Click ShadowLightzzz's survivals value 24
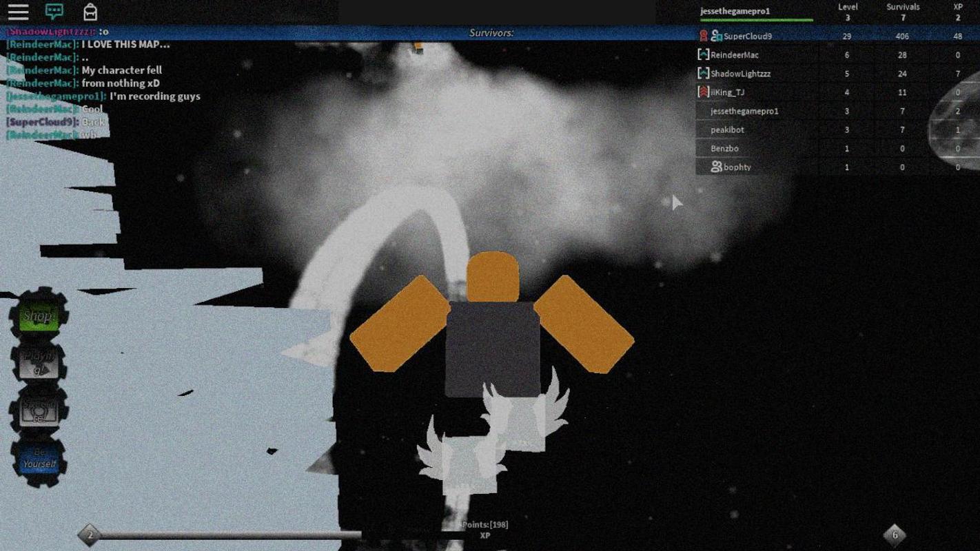Viewport: 980px width, 551px height. pos(902,74)
